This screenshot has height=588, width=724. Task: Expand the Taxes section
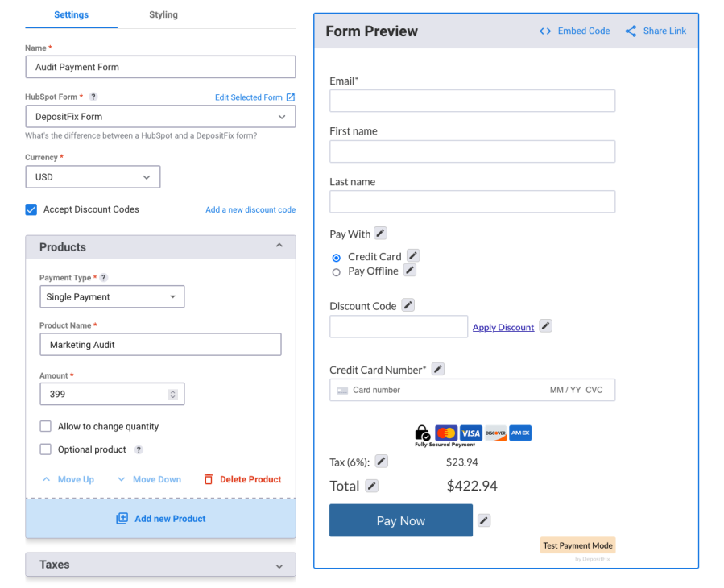click(279, 565)
